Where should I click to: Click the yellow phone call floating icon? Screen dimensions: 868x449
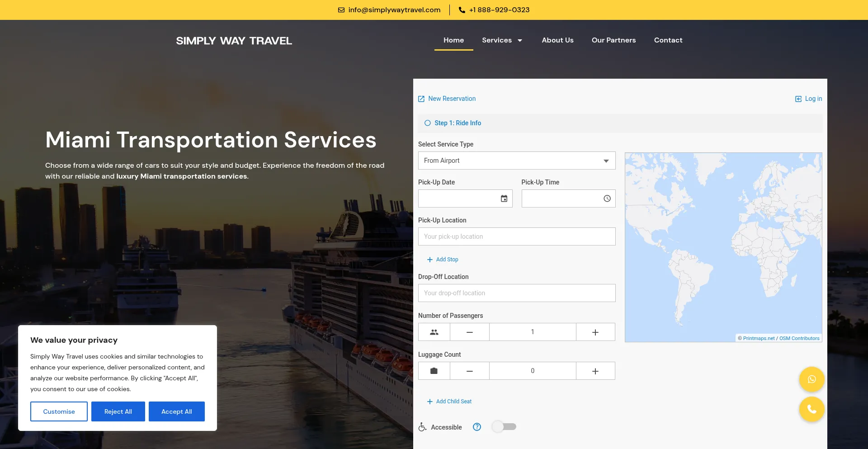pyautogui.click(x=811, y=409)
